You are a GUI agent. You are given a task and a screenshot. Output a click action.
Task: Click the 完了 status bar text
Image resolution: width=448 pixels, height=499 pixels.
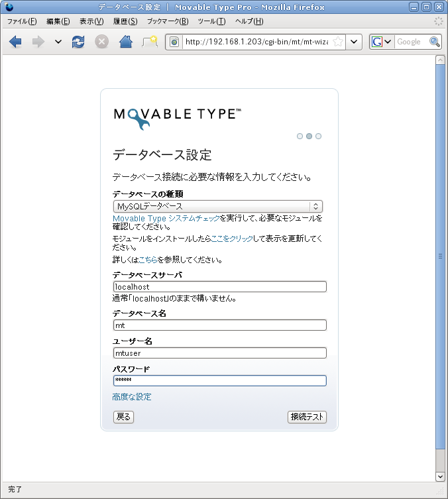click(15, 490)
